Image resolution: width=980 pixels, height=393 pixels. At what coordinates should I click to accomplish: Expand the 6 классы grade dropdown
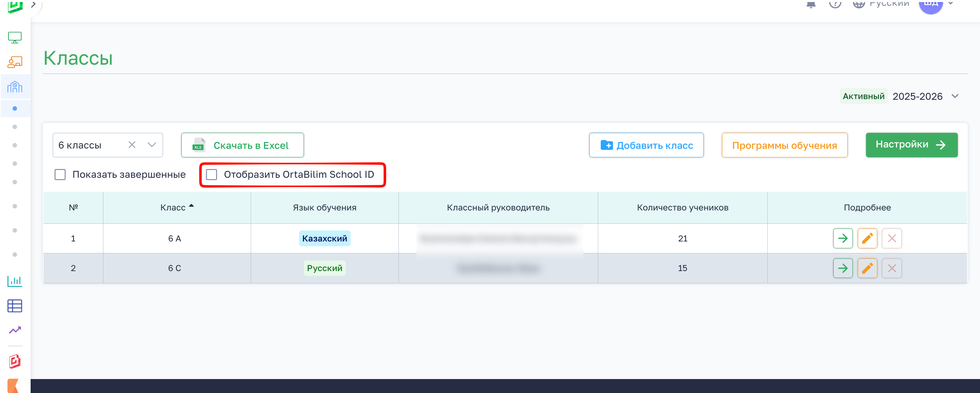click(x=152, y=145)
